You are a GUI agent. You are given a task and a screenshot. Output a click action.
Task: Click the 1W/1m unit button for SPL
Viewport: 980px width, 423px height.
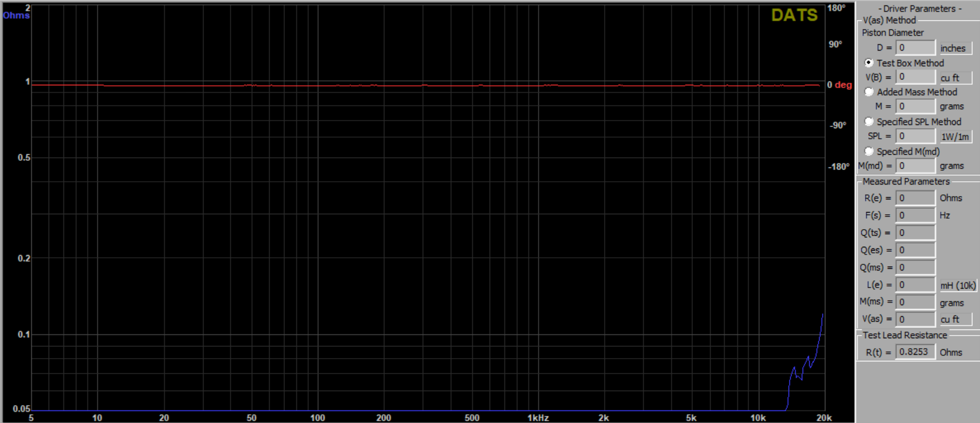click(x=955, y=137)
